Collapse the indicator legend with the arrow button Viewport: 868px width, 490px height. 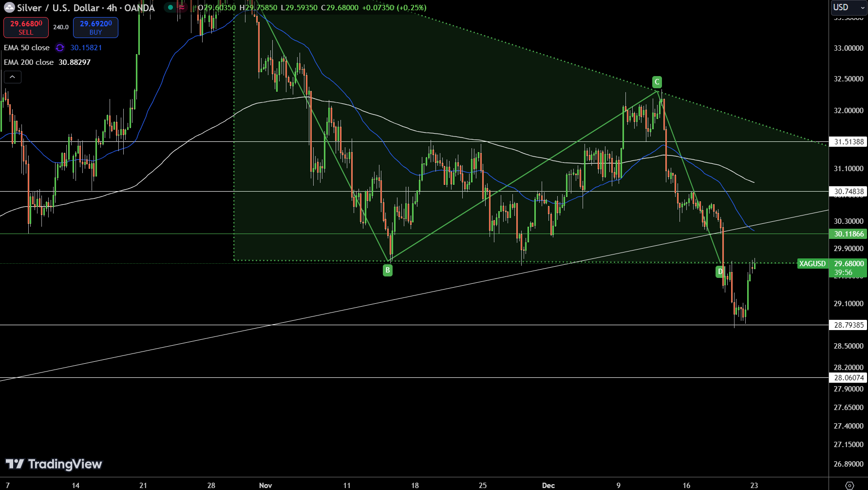tap(13, 77)
